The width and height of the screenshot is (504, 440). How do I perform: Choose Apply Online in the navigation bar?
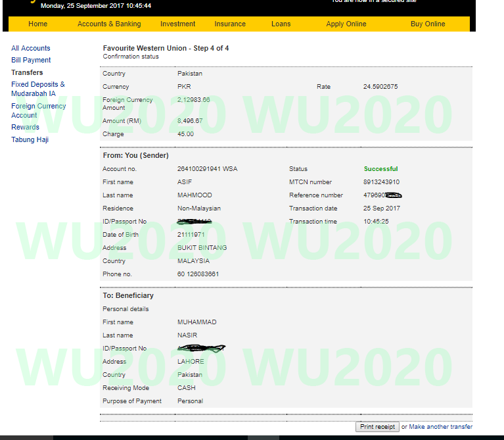click(346, 24)
